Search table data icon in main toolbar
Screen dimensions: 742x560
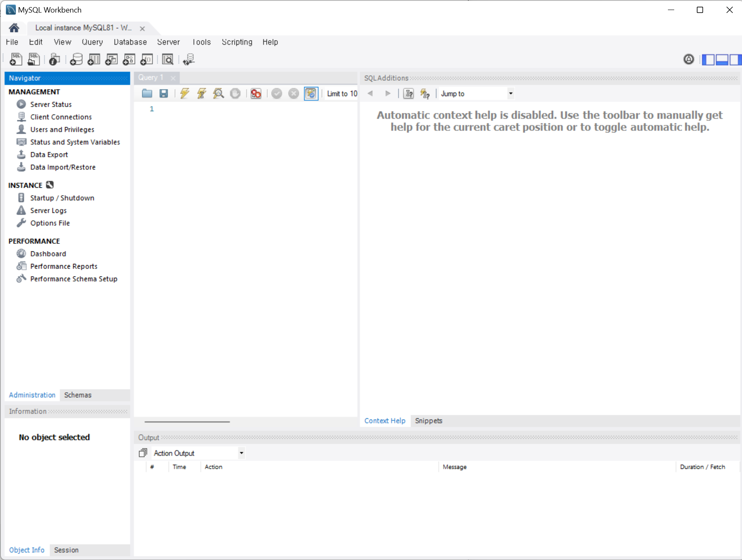tap(168, 59)
